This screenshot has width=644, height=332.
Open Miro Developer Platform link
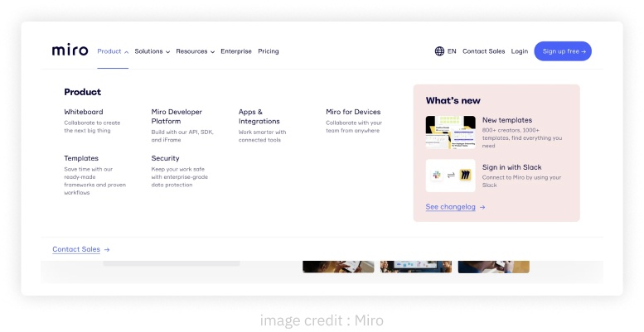coord(177,117)
